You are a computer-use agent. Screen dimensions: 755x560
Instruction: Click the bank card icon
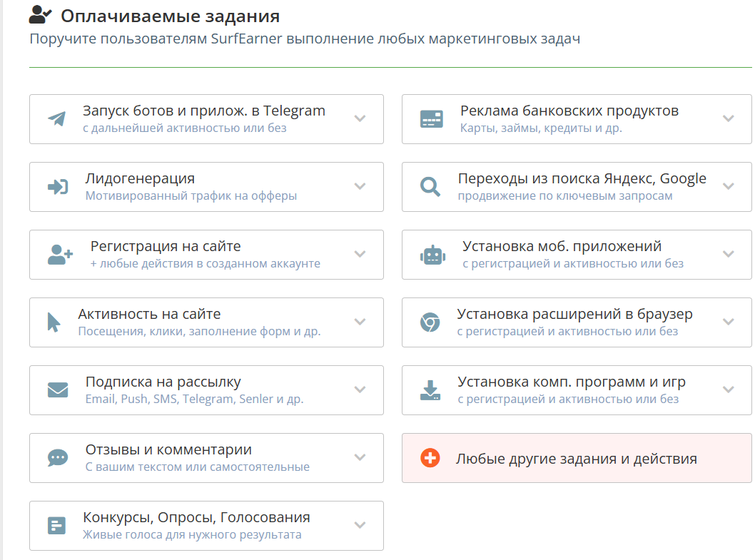pyautogui.click(x=432, y=119)
